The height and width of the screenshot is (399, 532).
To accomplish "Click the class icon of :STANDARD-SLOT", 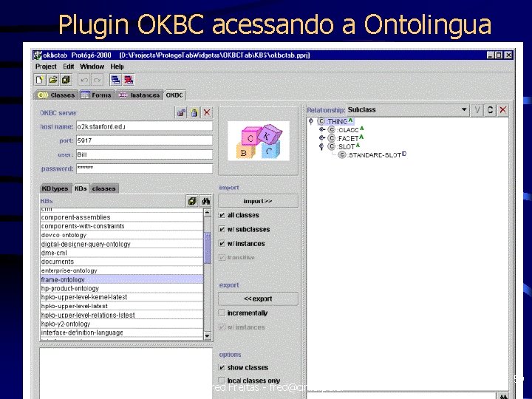I will point(342,154).
